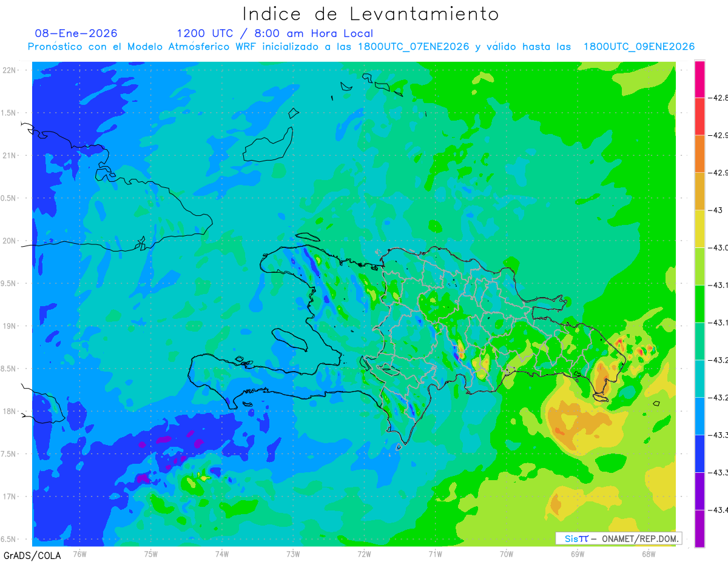The width and height of the screenshot is (728, 562).
Task: Click the '6.5N' latitude label
Action: point(9,540)
